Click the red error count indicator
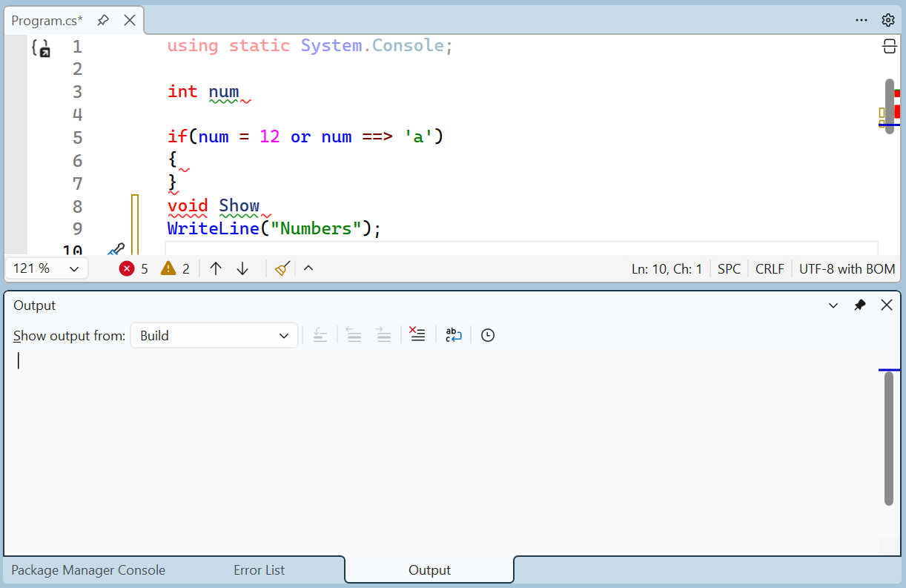Viewport: 906px width, 588px height. tap(133, 268)
